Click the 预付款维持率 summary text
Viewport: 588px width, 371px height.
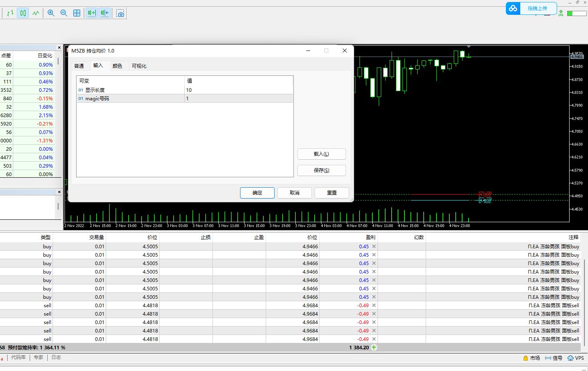(36, 348)
